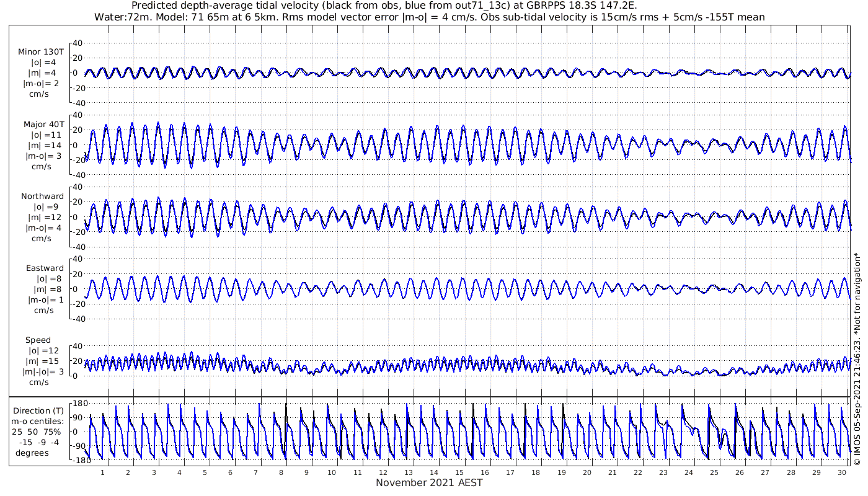Click day "5" on the date axis
The width and height of the screenshot is (868, 496).
point(205,472)
